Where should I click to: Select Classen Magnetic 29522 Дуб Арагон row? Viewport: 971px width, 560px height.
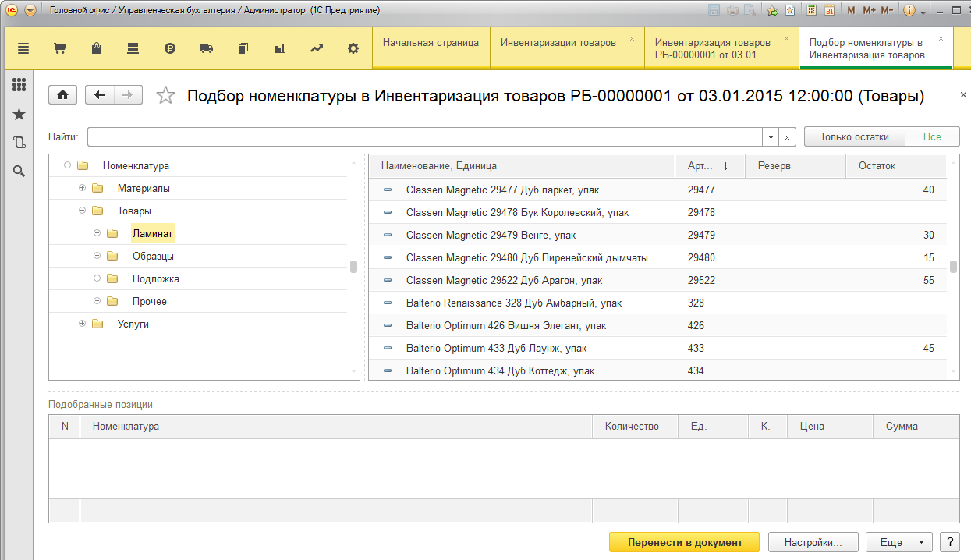click(x=657, y=280)
